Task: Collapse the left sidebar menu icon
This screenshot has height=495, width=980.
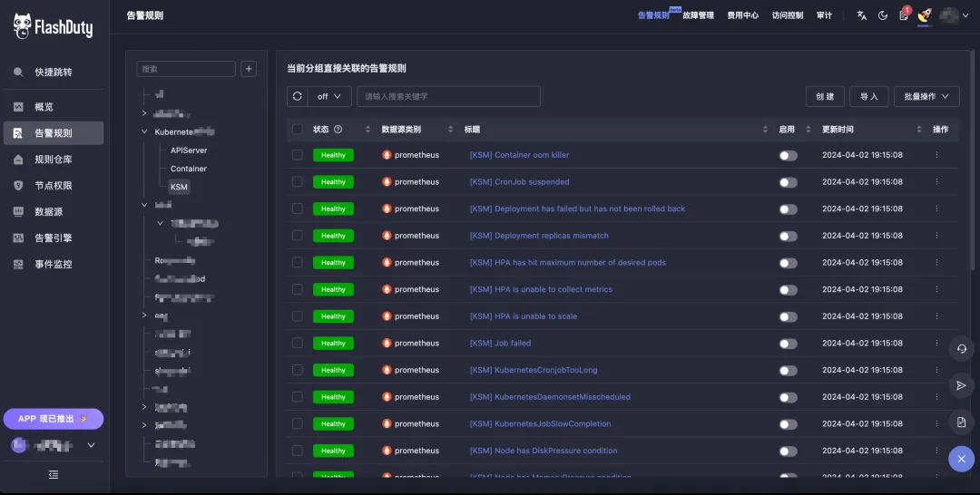Action: (x=54, y=475)
